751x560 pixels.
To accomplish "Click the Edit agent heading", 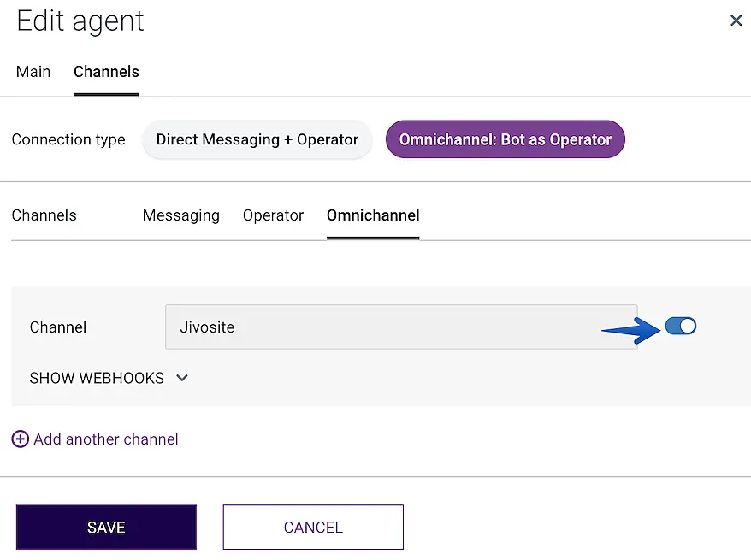I will 80,21.
